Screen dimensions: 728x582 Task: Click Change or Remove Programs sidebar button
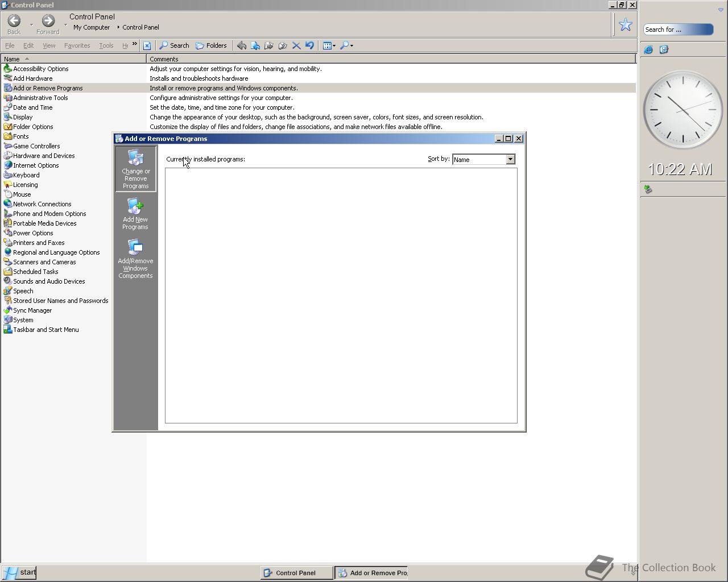click(135, 169)
